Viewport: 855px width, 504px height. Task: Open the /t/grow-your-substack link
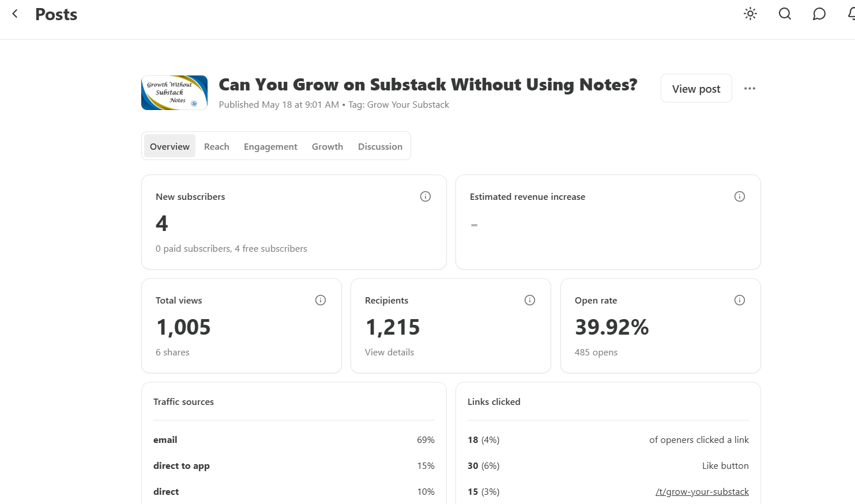pos(702,491)
